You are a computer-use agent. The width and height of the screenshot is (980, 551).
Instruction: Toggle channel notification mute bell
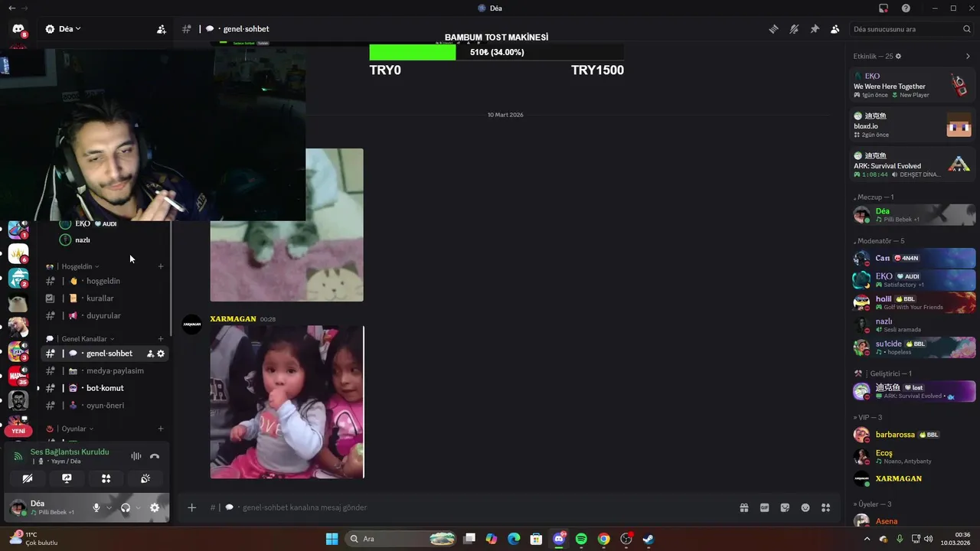pyautogui.click(x=794, y=29)
